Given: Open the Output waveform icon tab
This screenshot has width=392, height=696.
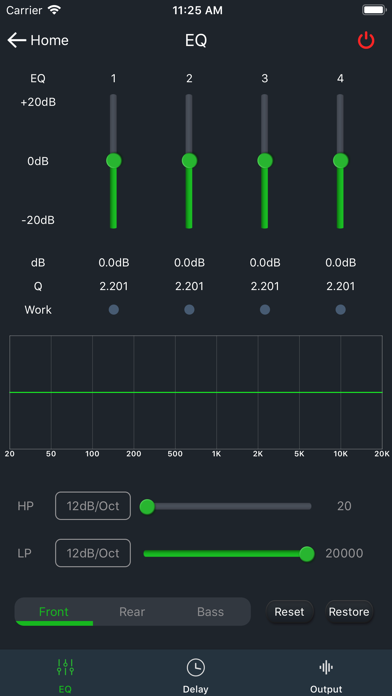Looking at the screenshot, I should (326, 667).
